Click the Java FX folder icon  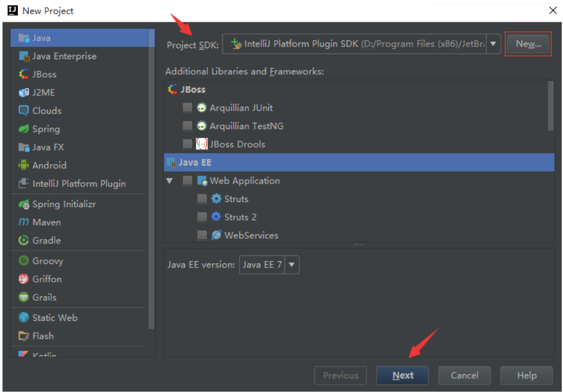click(24, 147)
